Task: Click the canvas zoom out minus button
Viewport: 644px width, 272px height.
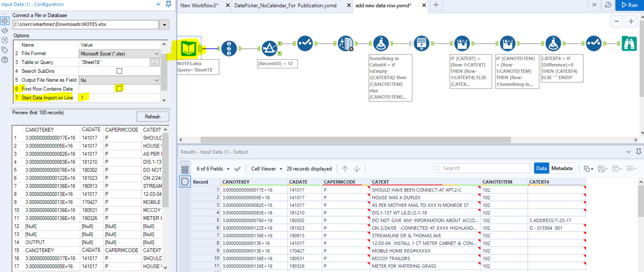Action: [x=617, y=21]
